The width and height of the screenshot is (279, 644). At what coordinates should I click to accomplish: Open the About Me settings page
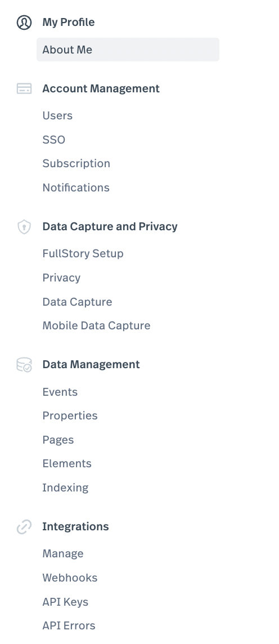[x=128, y=50]
